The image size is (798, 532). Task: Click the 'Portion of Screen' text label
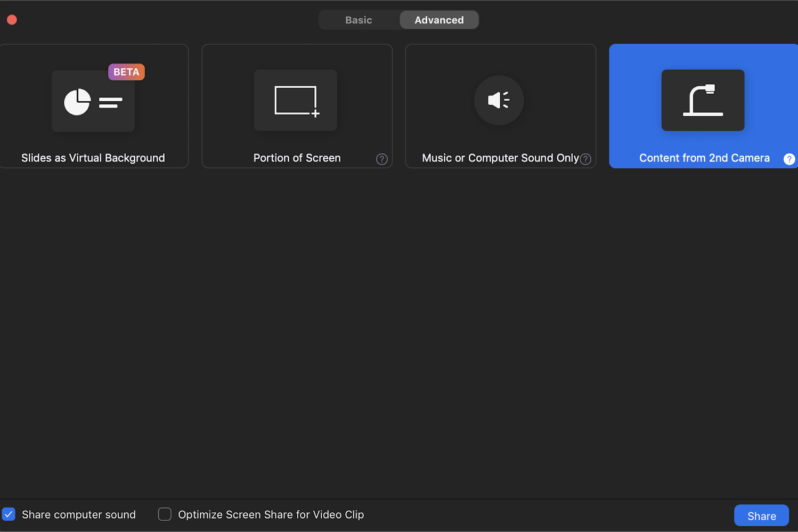click(x=297, y=158)
